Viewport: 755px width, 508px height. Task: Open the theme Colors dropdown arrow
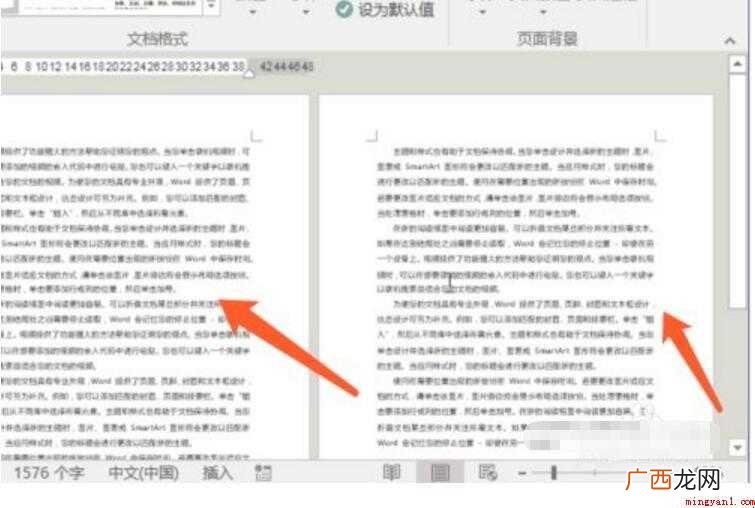pyautogui.click(x=253, y=12)
